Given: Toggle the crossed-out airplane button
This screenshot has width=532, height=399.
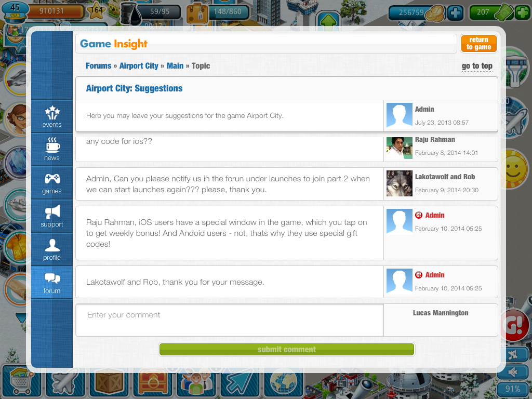Looking at the screenshot, I should pos(513,355).
